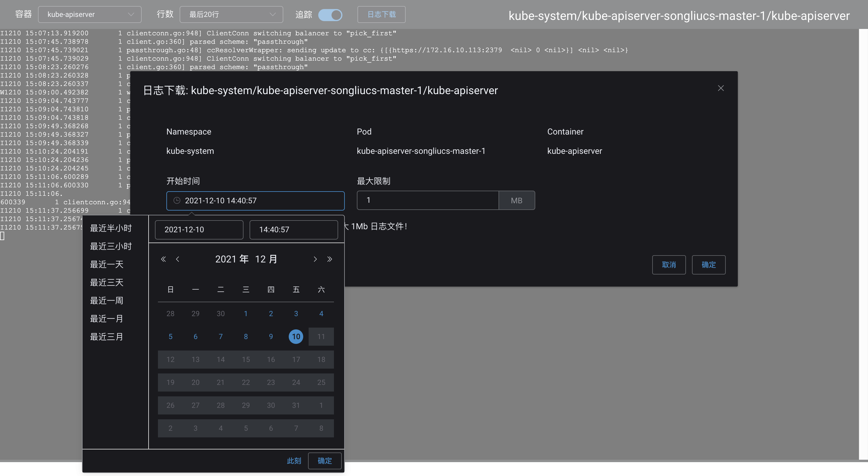Open the 行数 最后20行 dropdown

[x=231, y=14]
